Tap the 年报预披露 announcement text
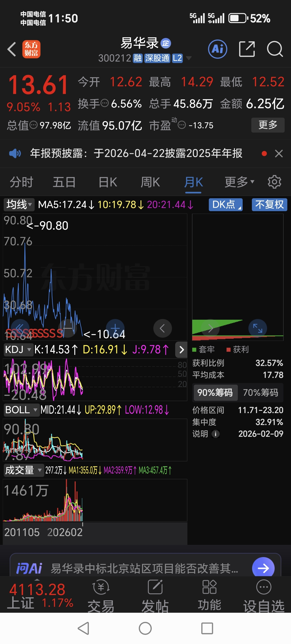The image size is (291, 644). coord(136,153)
